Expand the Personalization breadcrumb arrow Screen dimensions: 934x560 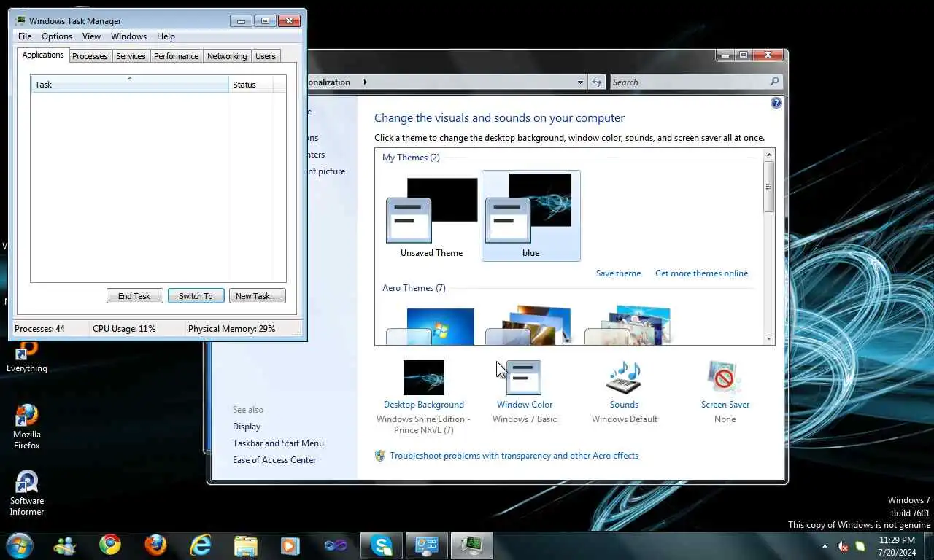click(366, 82)
